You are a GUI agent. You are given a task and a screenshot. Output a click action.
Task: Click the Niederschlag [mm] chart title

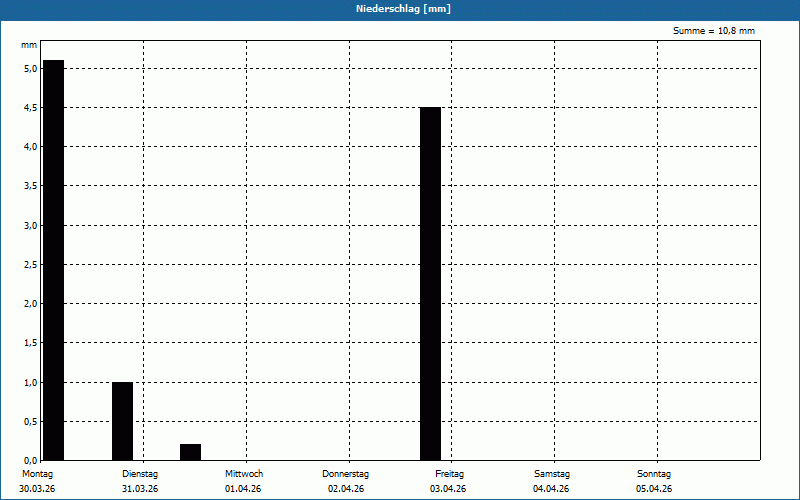(403, 9)
